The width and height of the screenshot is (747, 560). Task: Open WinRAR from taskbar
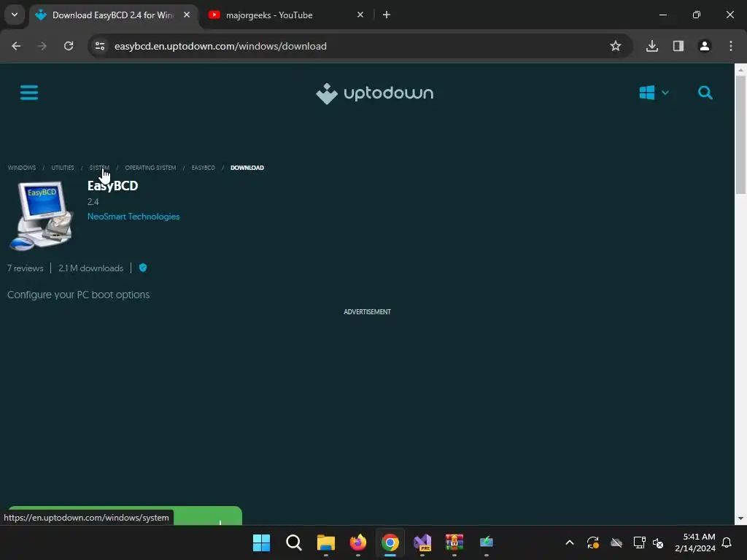pos(454,542)
